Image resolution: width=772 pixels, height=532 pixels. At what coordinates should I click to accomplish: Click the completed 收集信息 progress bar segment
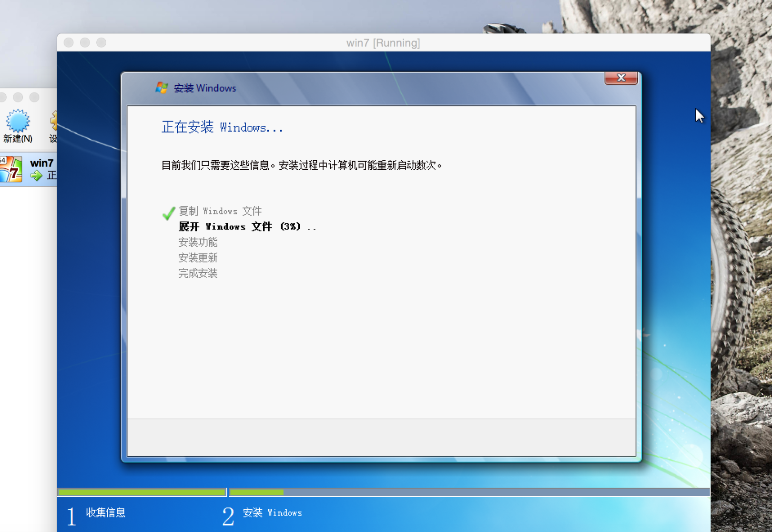click(x=142, y=491)
